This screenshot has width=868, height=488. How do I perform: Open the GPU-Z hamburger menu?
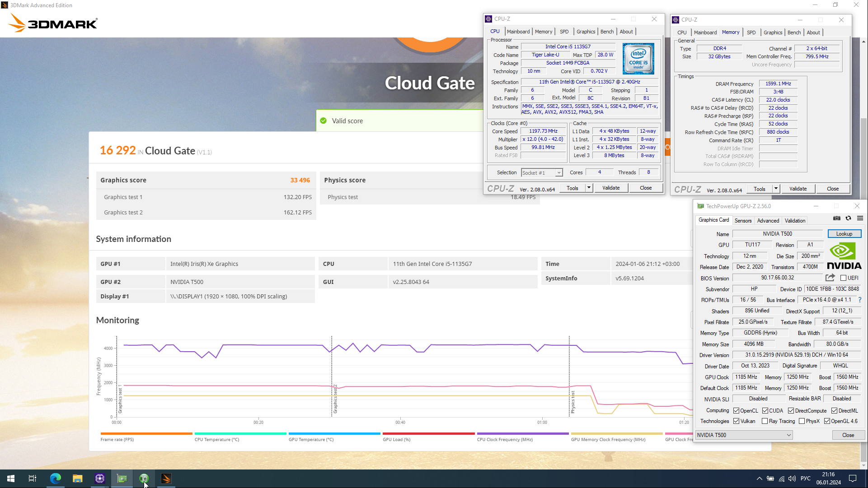[x=860, y=218]
